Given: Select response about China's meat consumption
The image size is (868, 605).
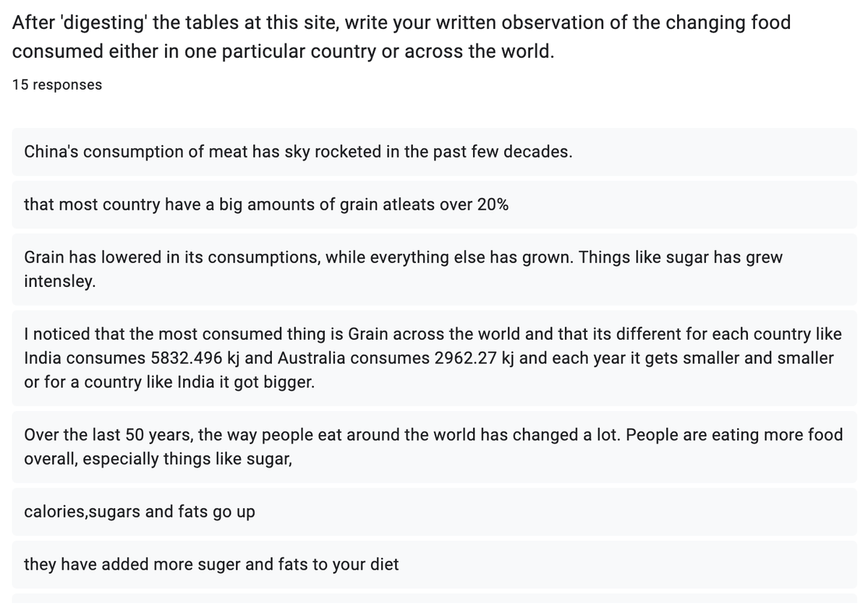Looking at the screenshot, I should point(434,152).
